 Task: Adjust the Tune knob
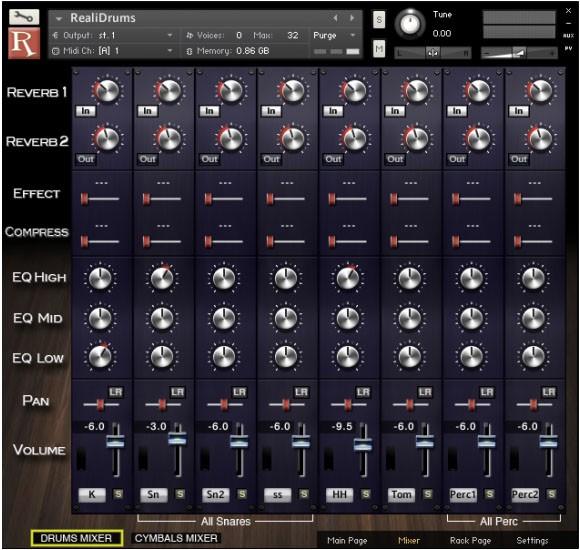coord(410,24)
